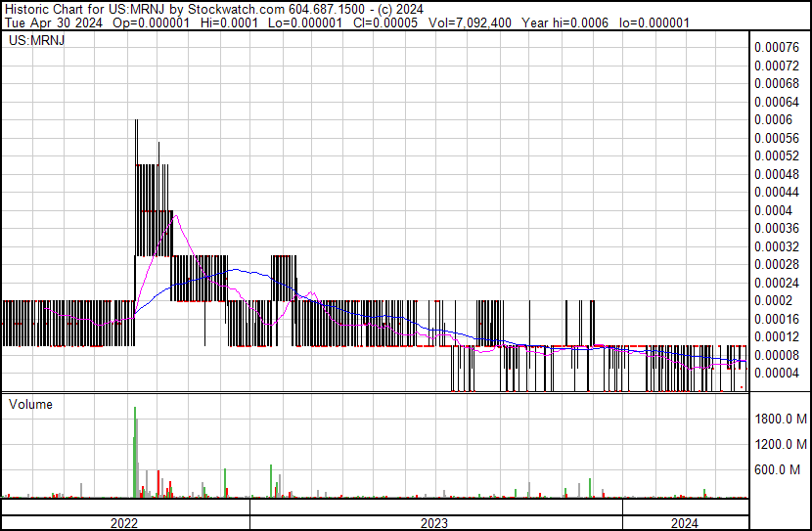Click the 0.00016 price axis label
812x531 pixels.
(x=777, y=320)
